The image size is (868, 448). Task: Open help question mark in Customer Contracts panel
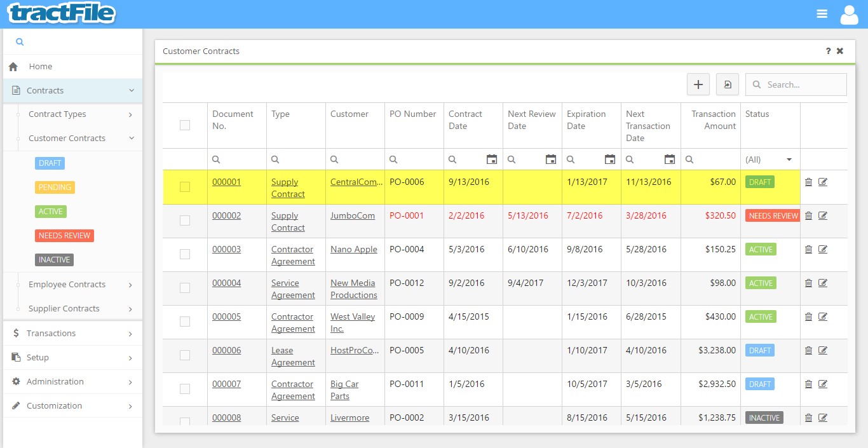828,51
